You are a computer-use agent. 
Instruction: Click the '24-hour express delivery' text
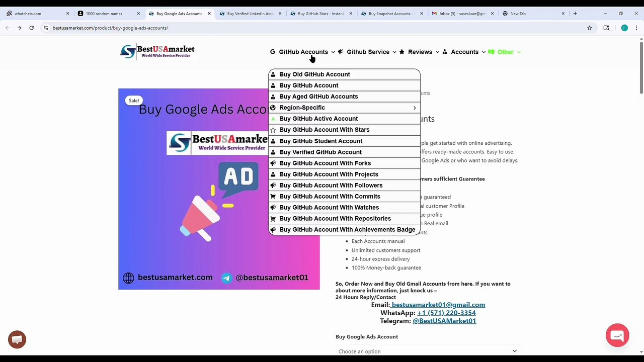381,259
